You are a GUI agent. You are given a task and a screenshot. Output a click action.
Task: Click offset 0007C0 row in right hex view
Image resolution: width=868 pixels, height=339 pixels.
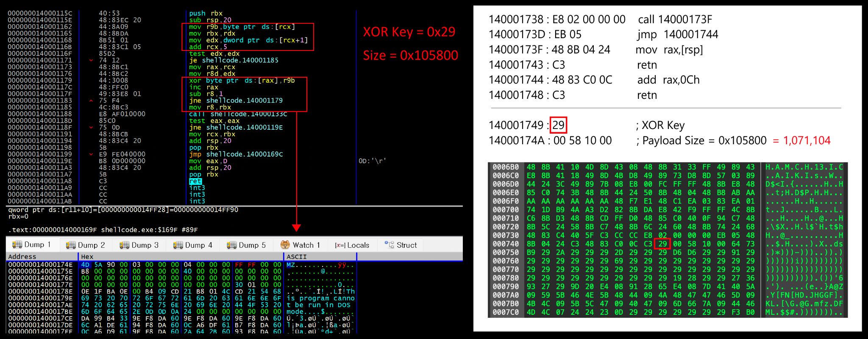click(668, 312)
